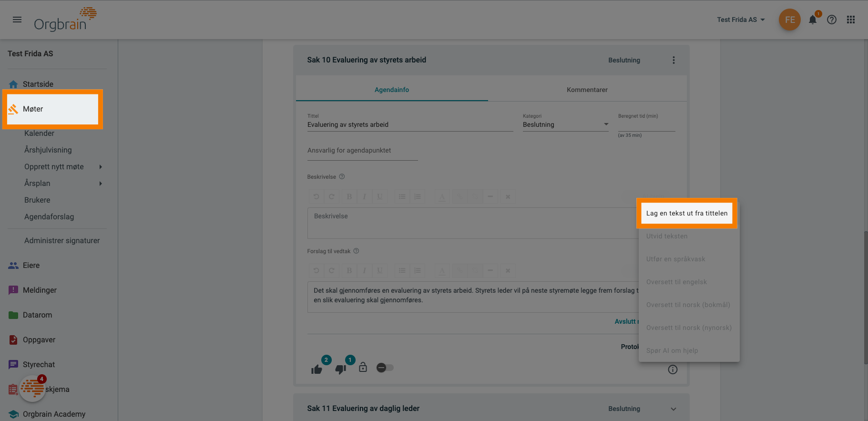This screenshot has width=868, height=421.
Task: Switch to the Kommentarer tab
Action: (587, 90)
